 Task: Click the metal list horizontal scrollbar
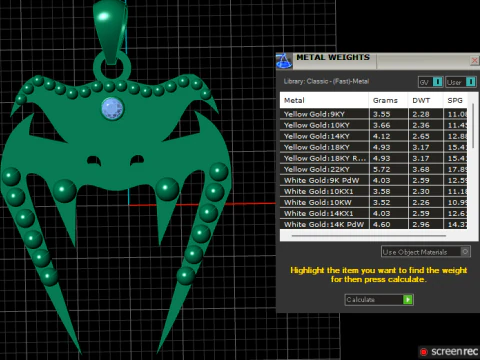click(x=368, y=236)
